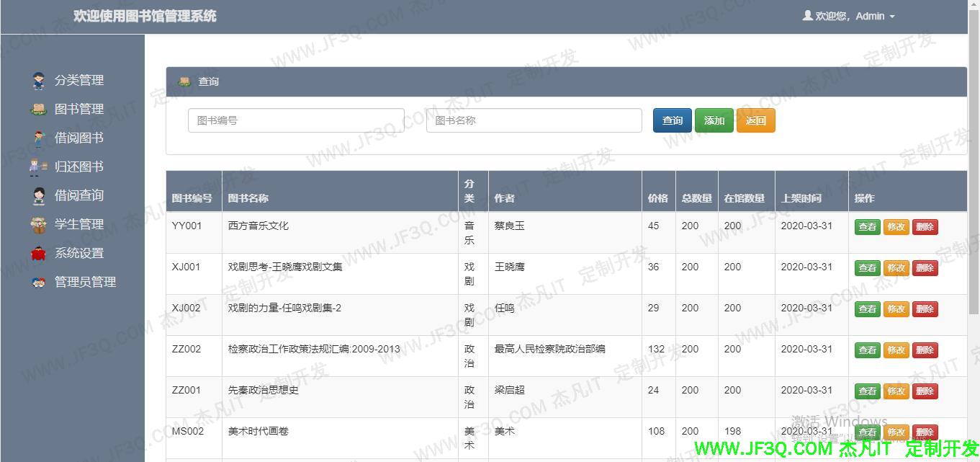Screen dimensions: 980x462
Task: Click 修改 for book ZZ001 先秦政治思想史
Action: click(x=896, y=391)
